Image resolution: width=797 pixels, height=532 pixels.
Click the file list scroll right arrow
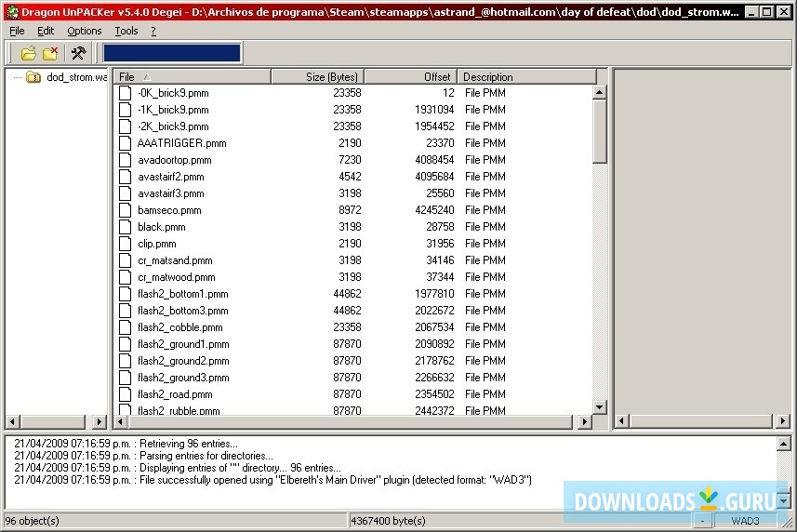pyautogui.click(x=585, y=421)
